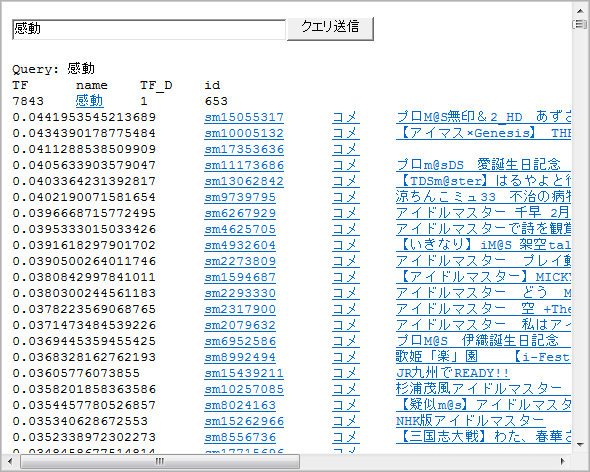Open video link sm15439211
This screenshot has width=590, height=472.
[x=244, y=373]
